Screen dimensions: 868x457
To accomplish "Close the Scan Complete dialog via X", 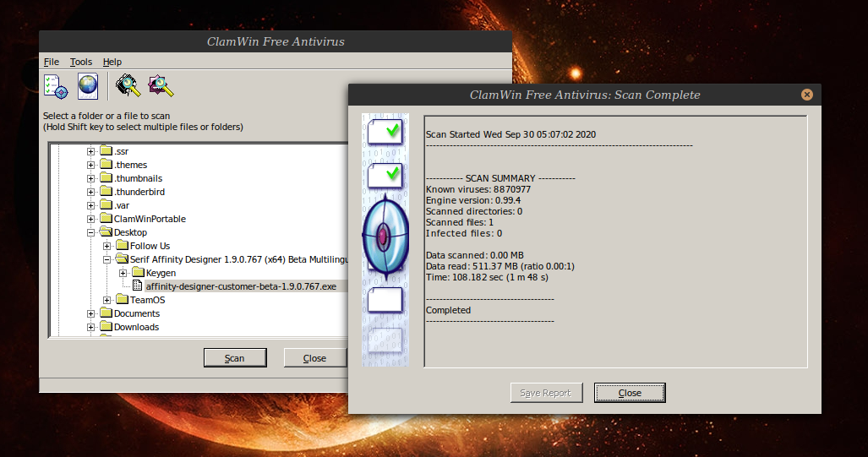I will [x=807, y=95].
